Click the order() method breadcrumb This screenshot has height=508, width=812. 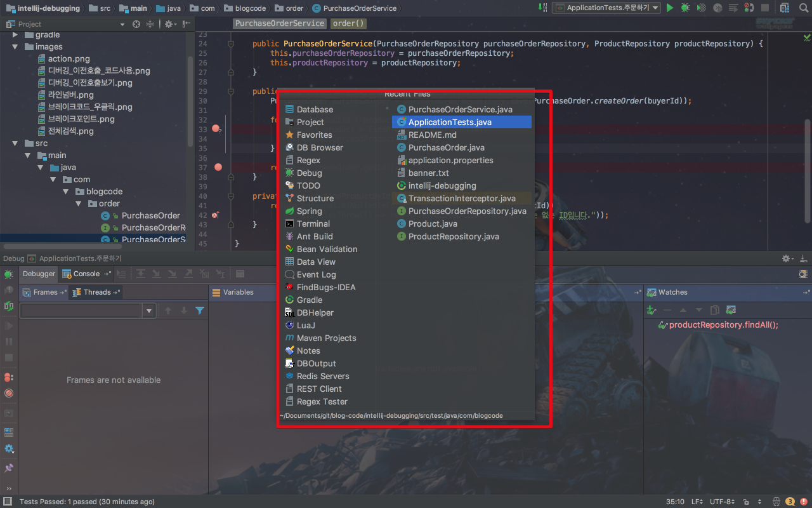point(349,23)
